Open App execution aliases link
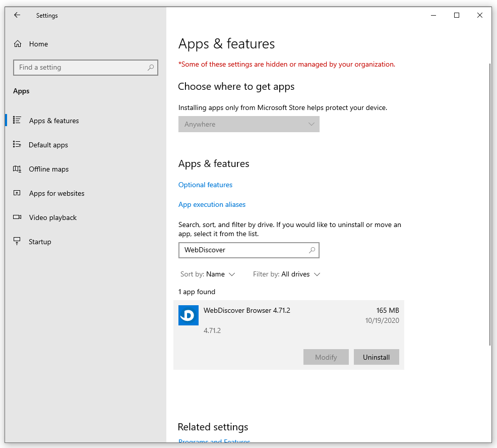The height and width of the screenshot is (448, 497). point(212,205)
